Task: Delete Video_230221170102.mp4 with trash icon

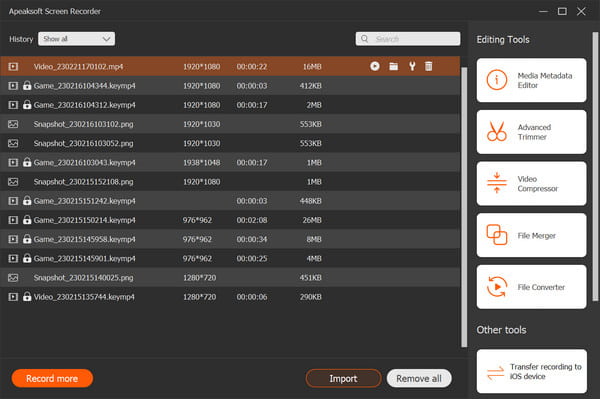Action: tap(429, 66)
